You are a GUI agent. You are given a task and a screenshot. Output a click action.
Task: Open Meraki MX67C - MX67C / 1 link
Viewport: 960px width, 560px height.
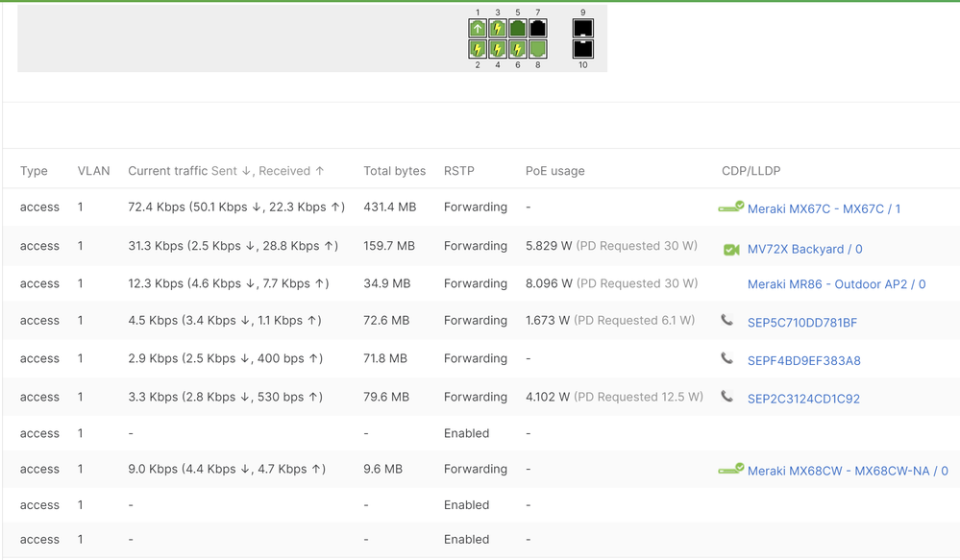(824, 208)
